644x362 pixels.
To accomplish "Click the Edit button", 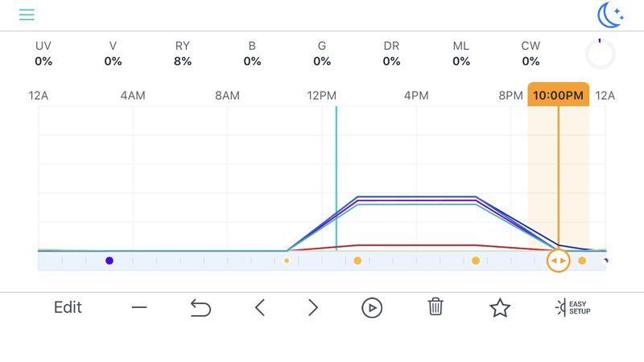I will click(x=68, y=307).
